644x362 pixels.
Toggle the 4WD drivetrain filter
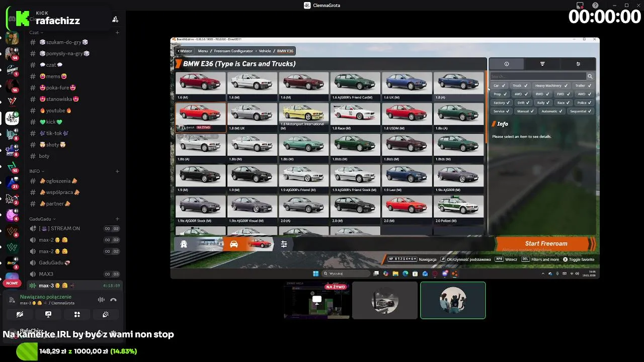point(521,94)
